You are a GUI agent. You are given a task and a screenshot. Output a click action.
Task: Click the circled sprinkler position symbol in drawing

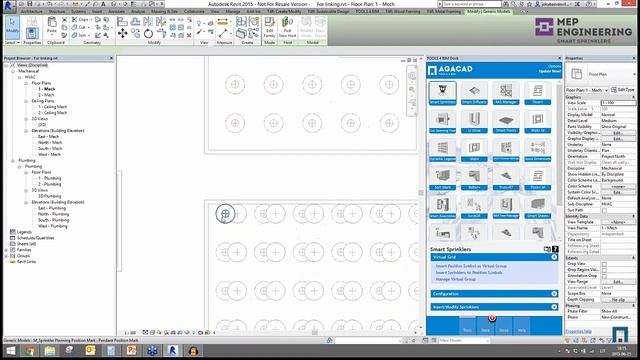click(225, 213)
